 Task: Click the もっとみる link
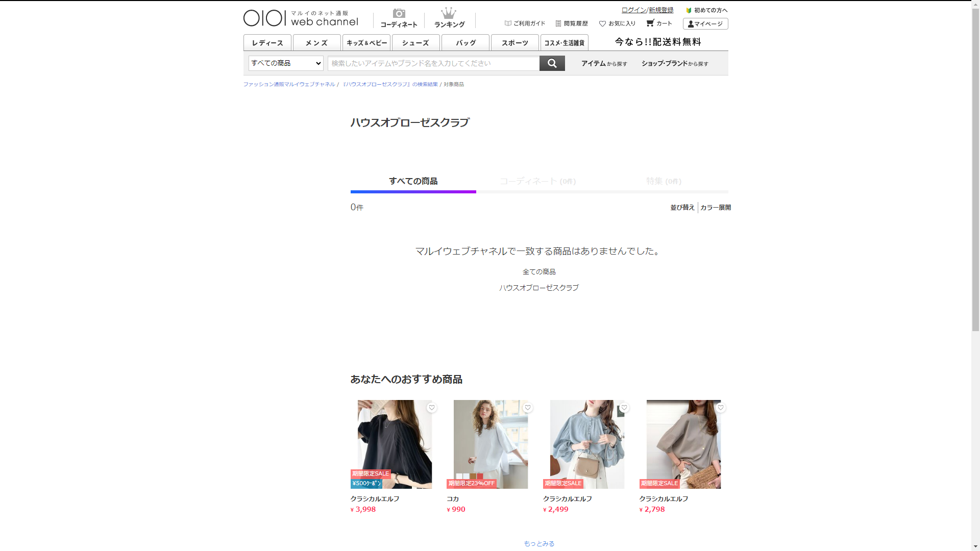(x=539, y=544)
